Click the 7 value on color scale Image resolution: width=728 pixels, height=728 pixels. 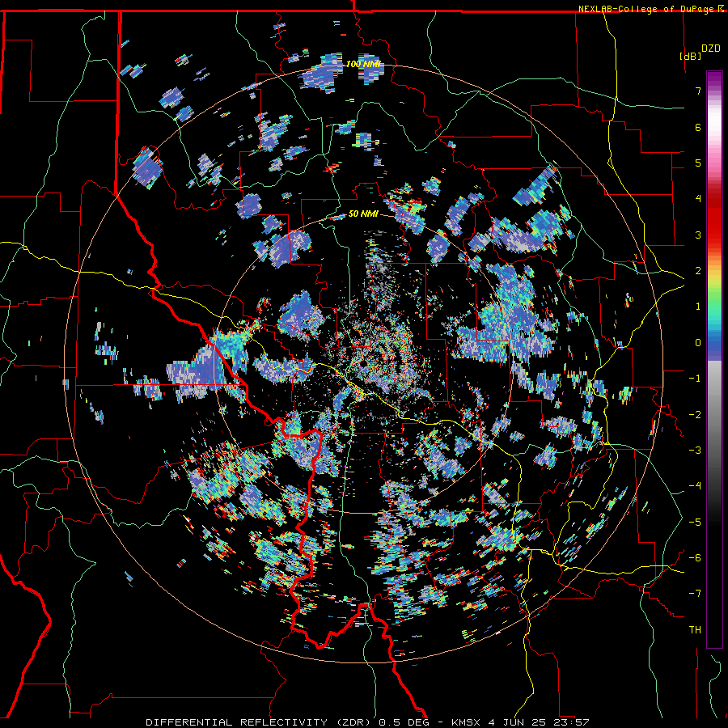[698, 91]
